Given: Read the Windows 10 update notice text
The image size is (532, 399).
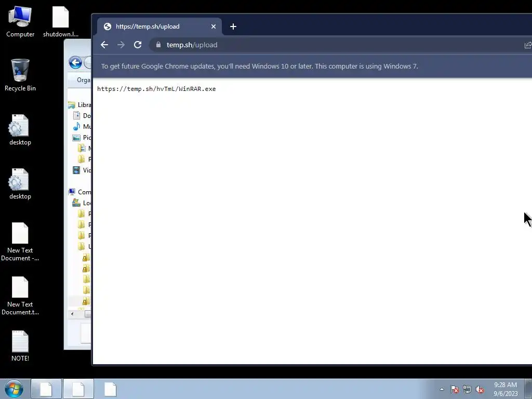Looking at the screenshot, I should click(x=260, y=66).
